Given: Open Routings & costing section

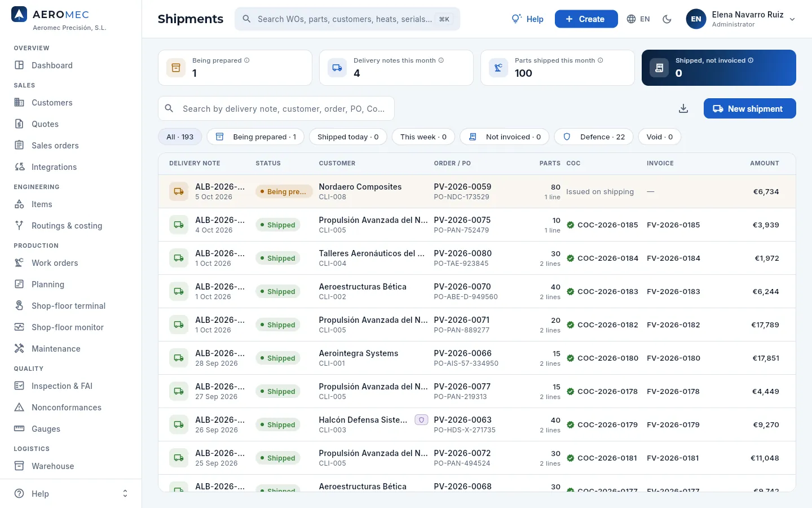Looking at the screenshot, I should pyautogui.click(x=70, y=226).
